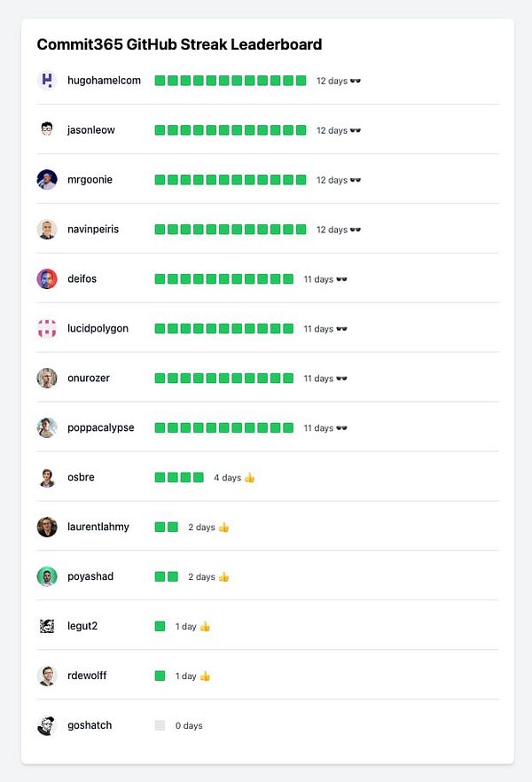The image size is (532, 782).
Task: Click hugohamelcom's profile avatar
Action: click(x=47, y=80)
